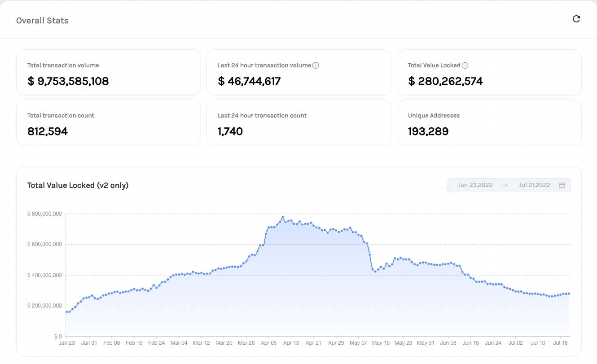Click the final rightmost data point on chart
The height and width of the screenshot is (364, 597).
click(569, 294)
